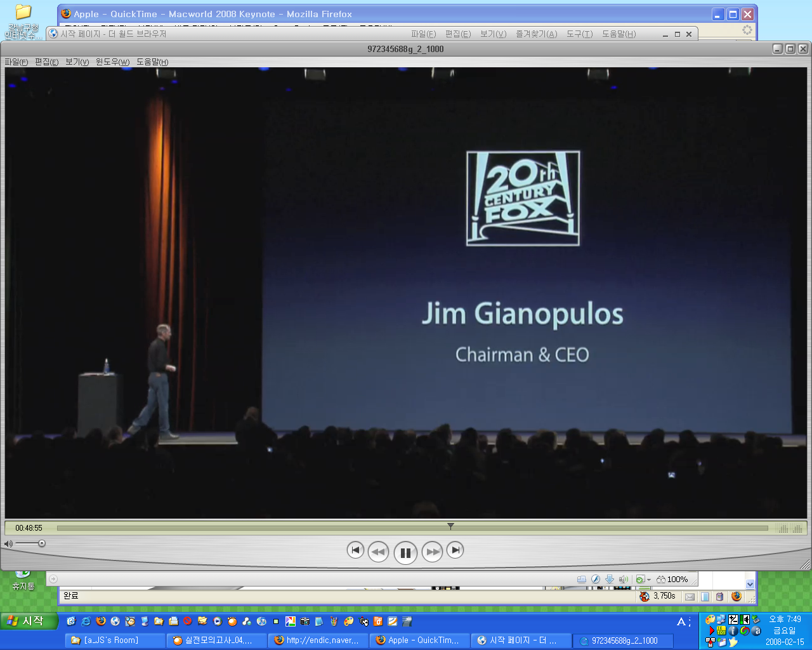Launch Paint palette icon from quick launch
812x650 pixels.
[348, 621]
